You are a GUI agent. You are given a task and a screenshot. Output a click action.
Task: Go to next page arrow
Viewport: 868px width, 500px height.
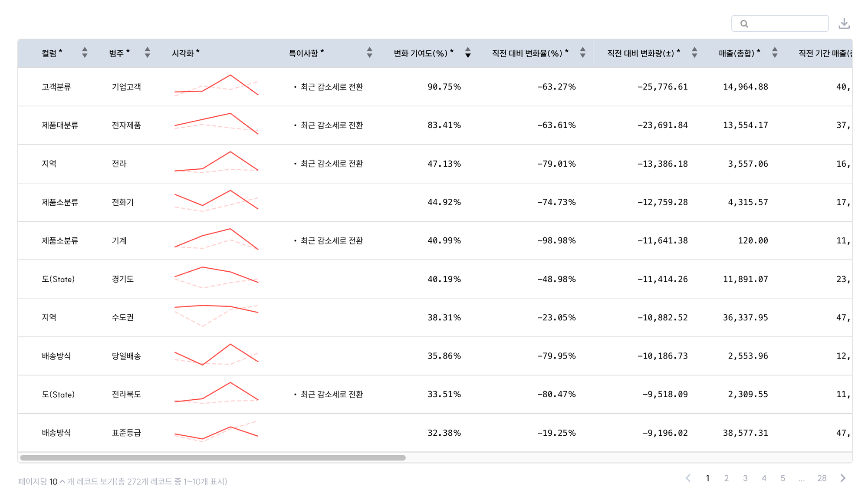[x=842, y=478]
